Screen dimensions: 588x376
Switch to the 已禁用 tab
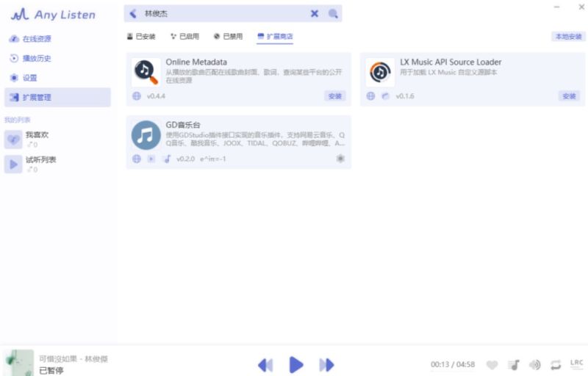228,36
